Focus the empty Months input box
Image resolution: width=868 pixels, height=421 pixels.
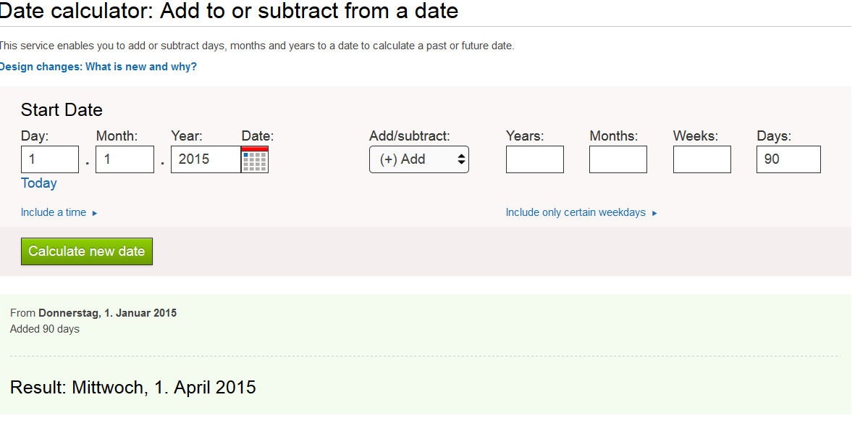point(618,159)
